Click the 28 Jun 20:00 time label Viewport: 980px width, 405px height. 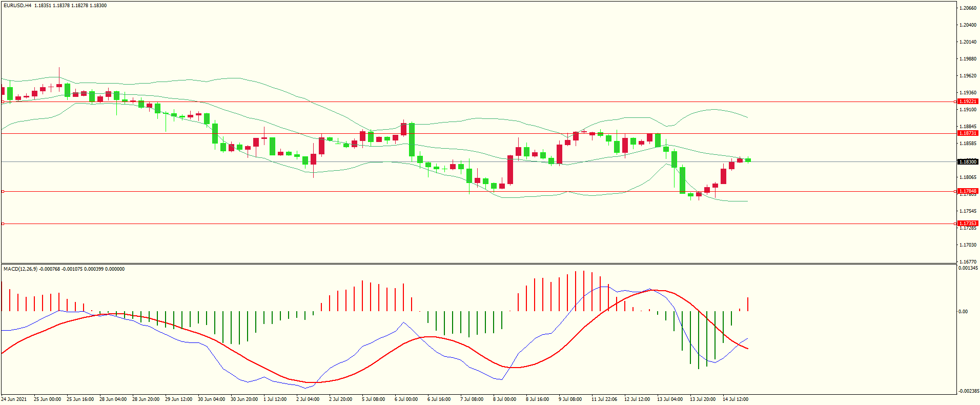pyautogui.click(x=146, y=399)
